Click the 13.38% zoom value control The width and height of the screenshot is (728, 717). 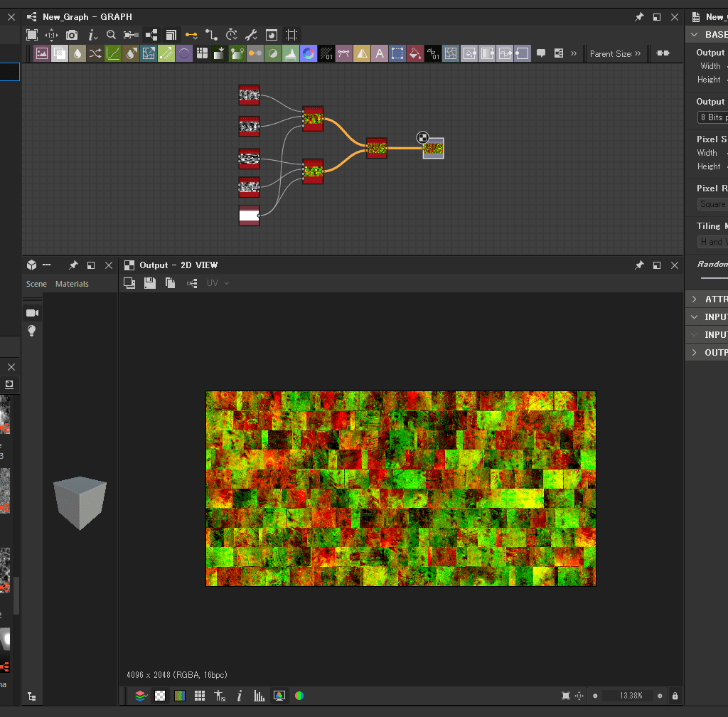tap(631, 696)
